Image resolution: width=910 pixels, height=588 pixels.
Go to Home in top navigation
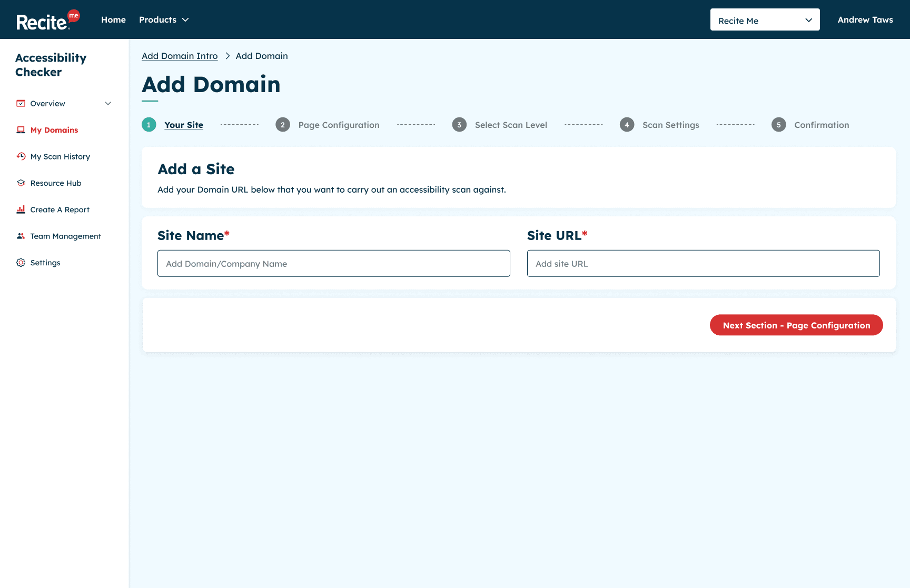coord(113,19)
